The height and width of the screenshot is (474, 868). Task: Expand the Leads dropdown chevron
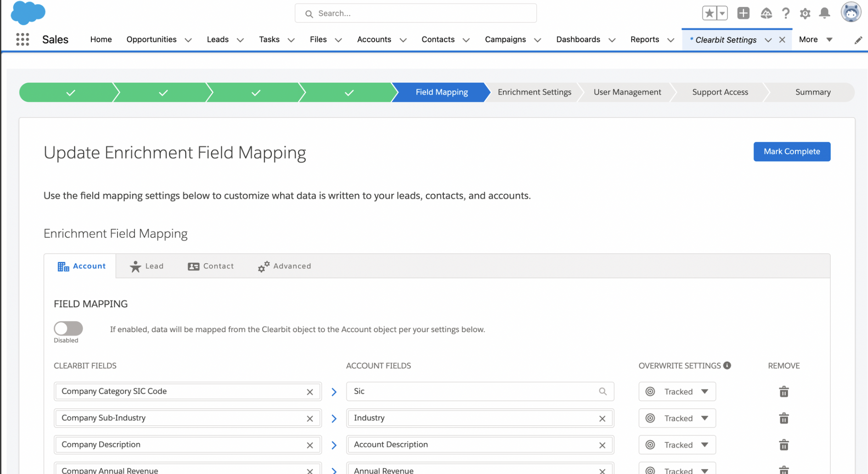click(240, 40)
